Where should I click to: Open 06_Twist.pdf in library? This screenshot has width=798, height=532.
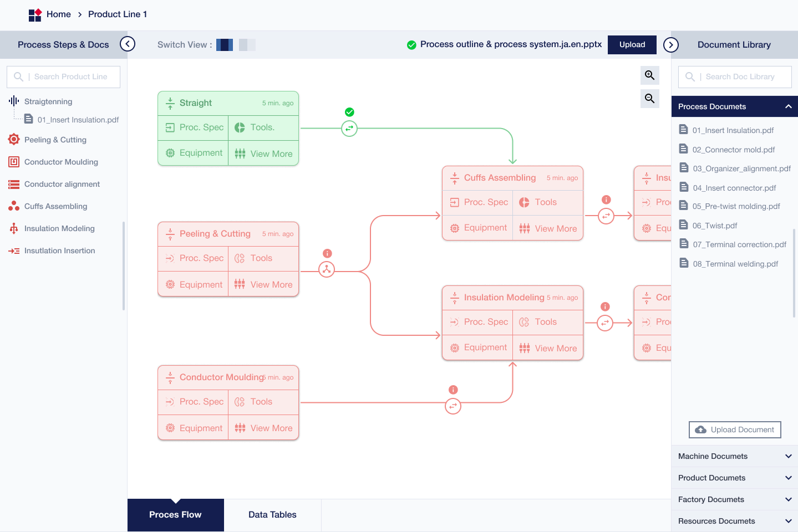point(708,226)
